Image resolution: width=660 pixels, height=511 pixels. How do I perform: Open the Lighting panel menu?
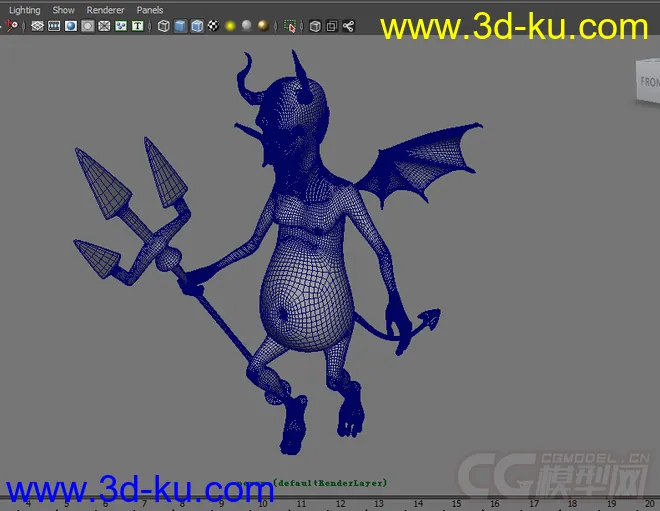[24, 10]
